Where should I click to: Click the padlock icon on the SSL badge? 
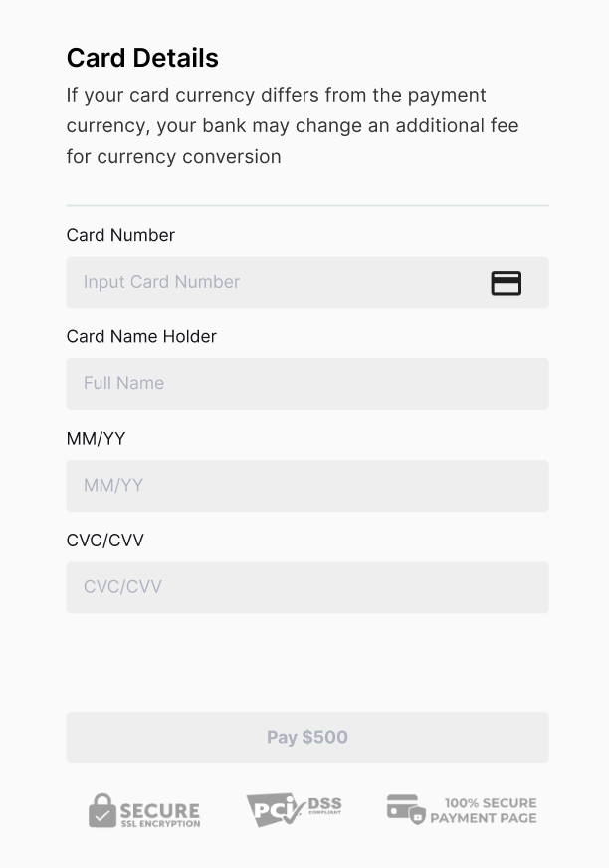[101, 811]
